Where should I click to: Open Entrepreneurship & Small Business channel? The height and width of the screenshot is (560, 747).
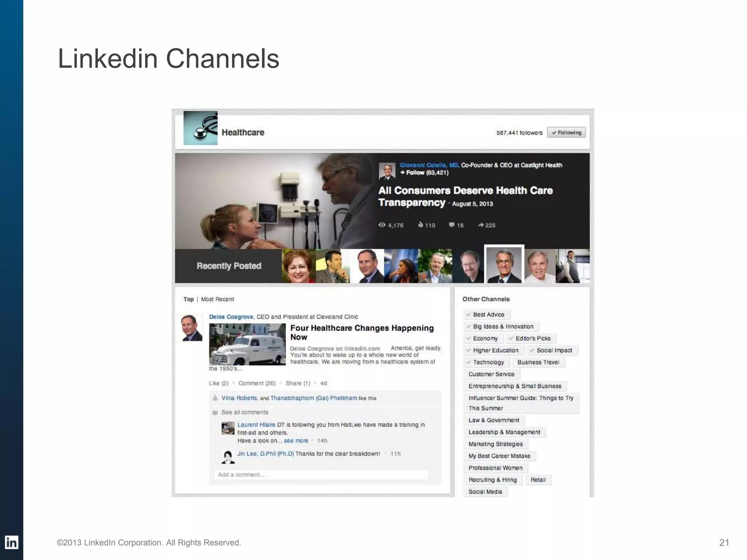tap(515, 386)
